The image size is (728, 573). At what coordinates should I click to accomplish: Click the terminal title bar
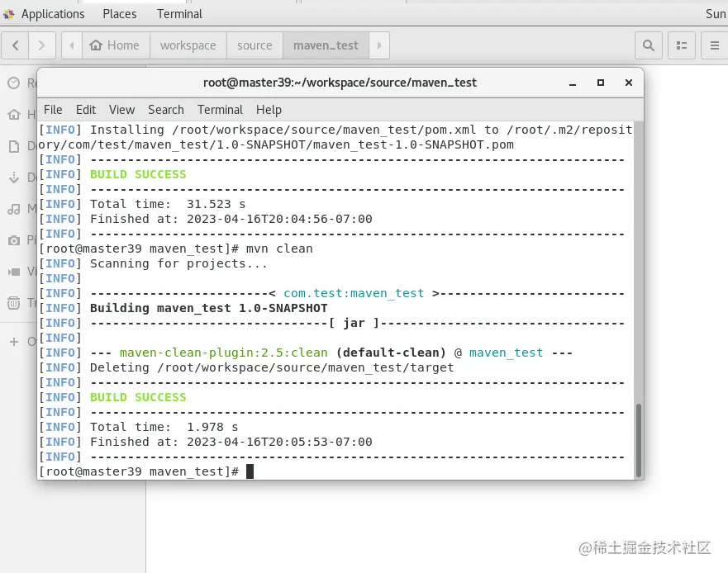(x=340, y=83)
